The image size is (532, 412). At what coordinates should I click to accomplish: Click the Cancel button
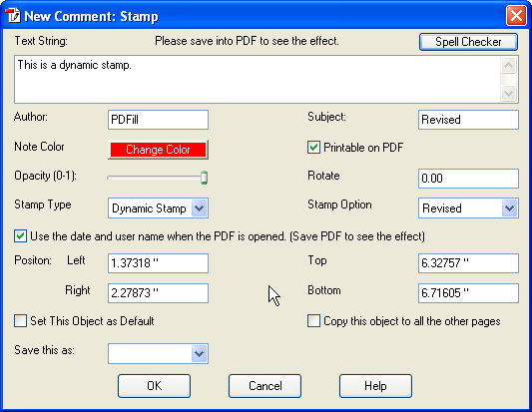[x=265, y=386]
